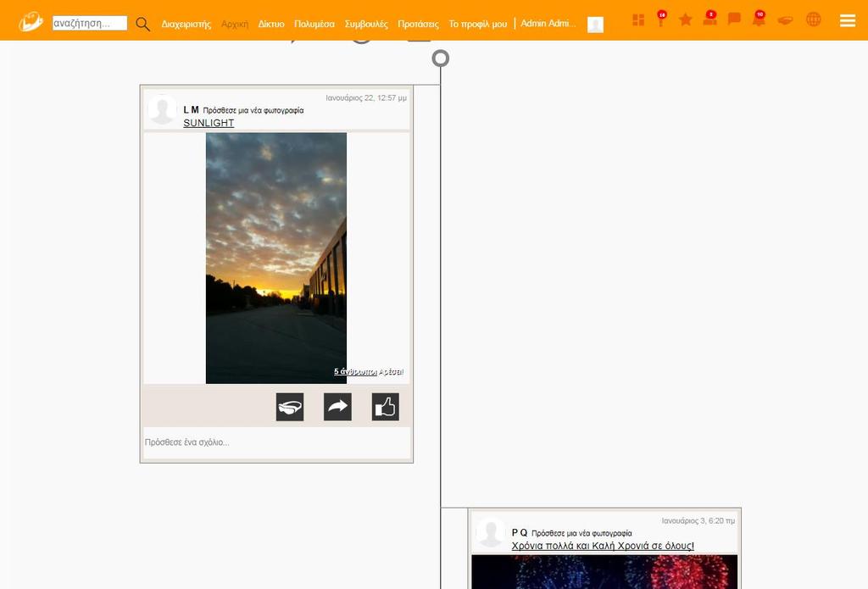Click L M's profile avatar
This screenshot has height=589, width=868.
pyautogui.click(x=162, y=109)
